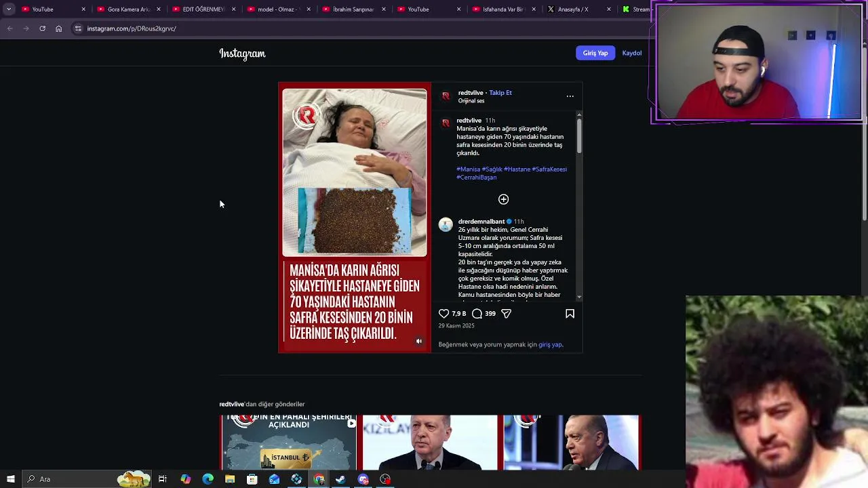Reload the page with refresh icon
This screenshot has width=868, height=488.
pyautogui.click(x=42, y=28)
